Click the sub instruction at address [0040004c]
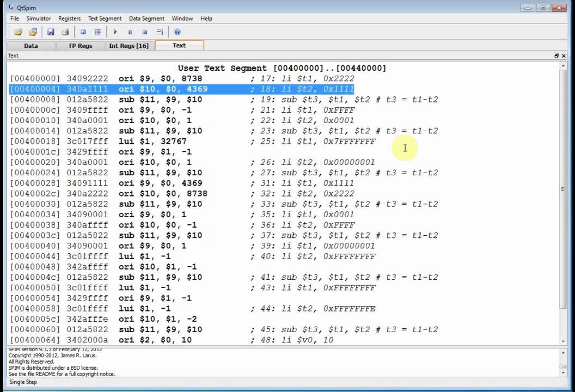This screenshot has height=392, width=575. point(224,277)
